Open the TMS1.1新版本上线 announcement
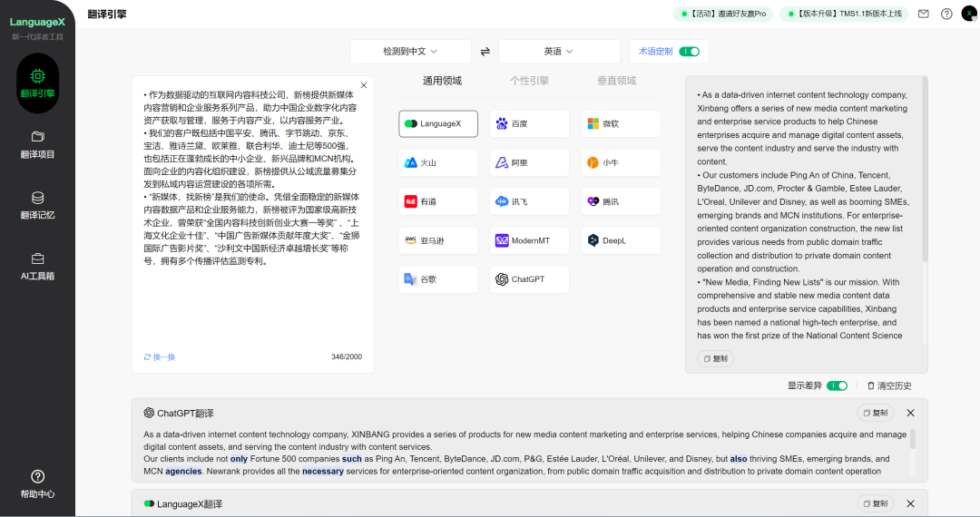The width and height of the screenshot is (980, 517). point(845,14)
